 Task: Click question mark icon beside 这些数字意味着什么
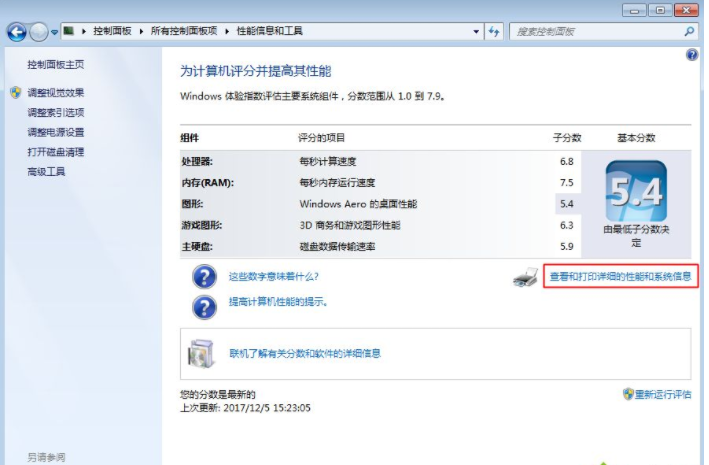(204, 277)
